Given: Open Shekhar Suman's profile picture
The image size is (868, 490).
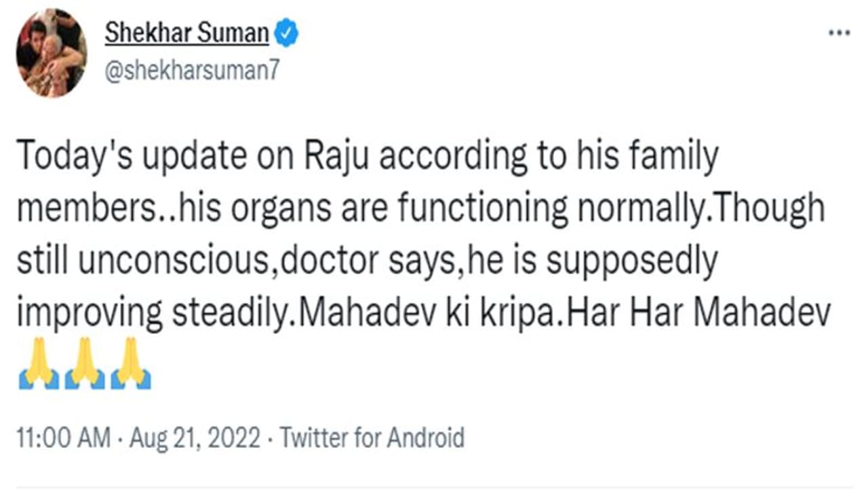Looking at the screenshot, I should (x=52, y=53).
